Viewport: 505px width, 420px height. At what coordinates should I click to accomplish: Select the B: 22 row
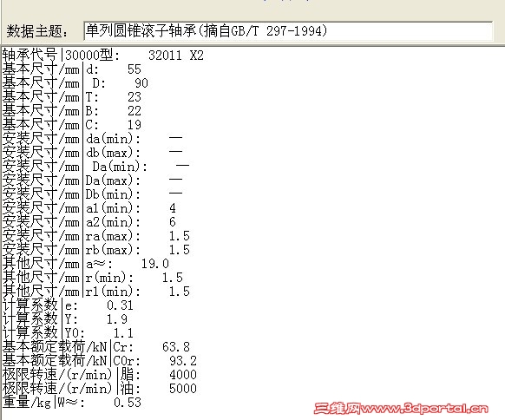[x=72, y=111]
